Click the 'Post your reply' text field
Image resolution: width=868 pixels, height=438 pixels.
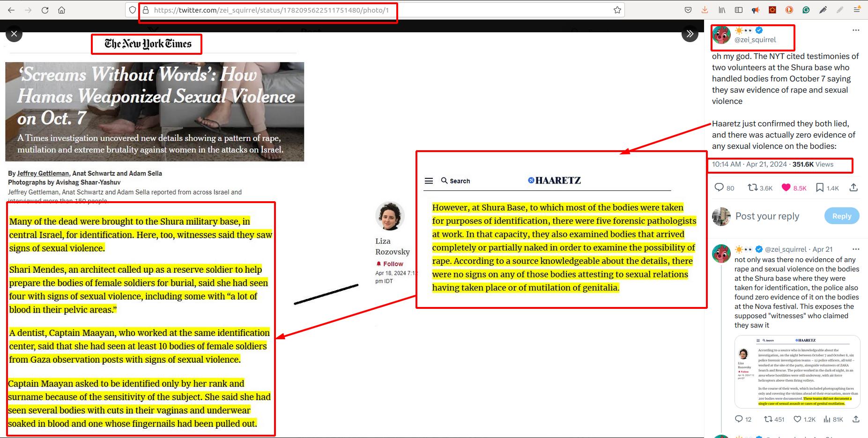[767, 216]
